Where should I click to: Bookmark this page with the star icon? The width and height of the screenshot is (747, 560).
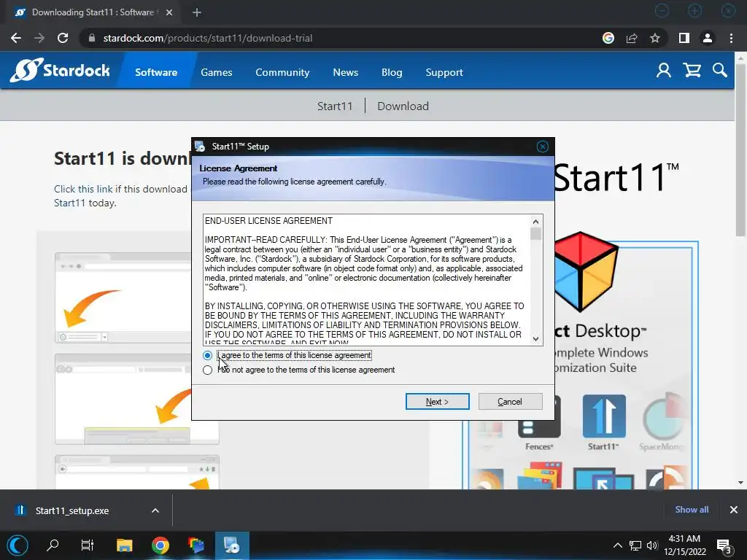[x=655, y=38]
